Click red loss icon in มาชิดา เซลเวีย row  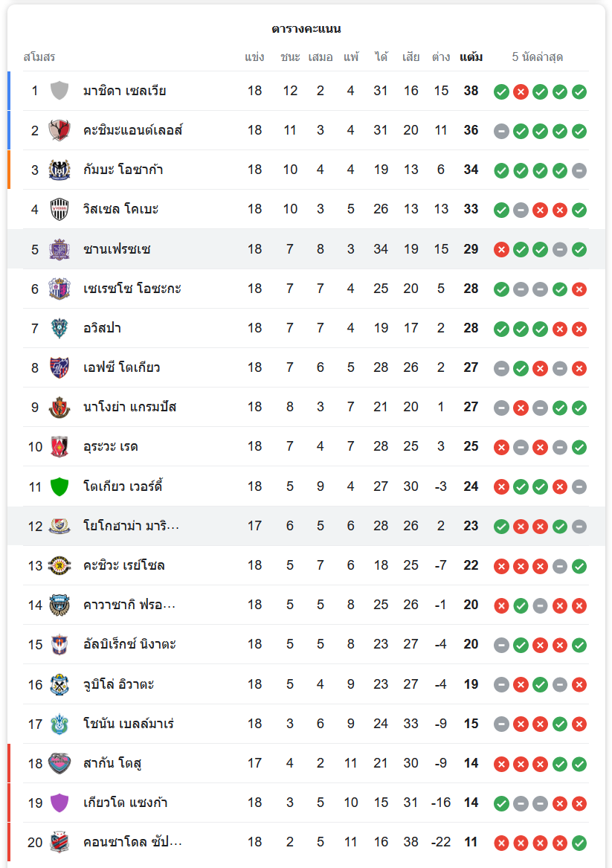(521, 91)
